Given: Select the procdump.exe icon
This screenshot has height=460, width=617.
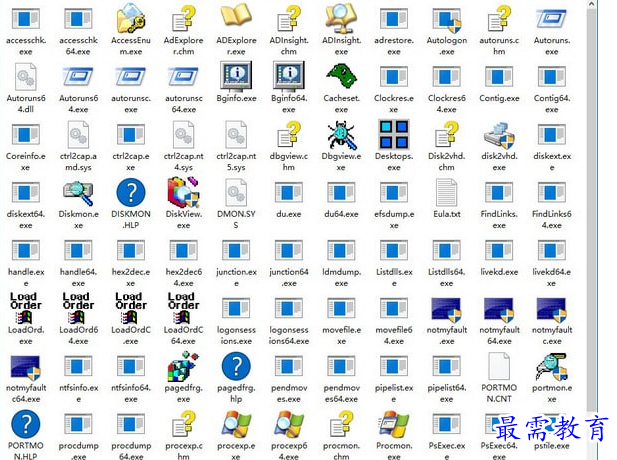Looking at the screenshot, I should coord(78,424).
